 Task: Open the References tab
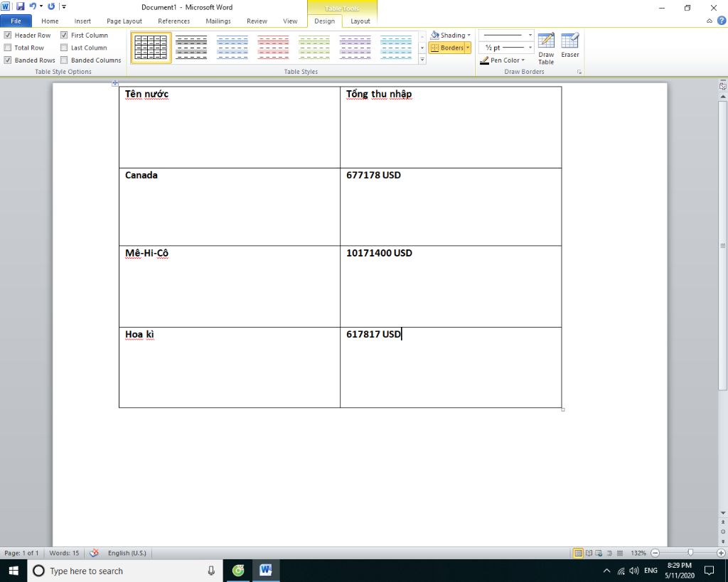173,21
